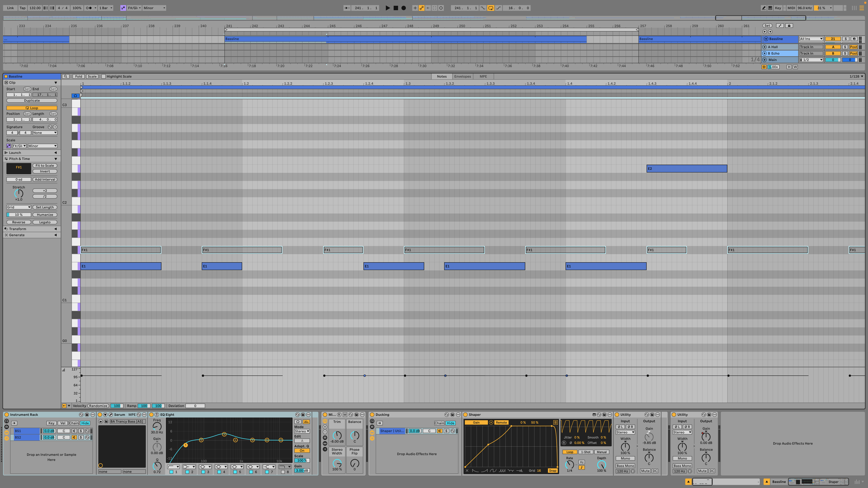
Task: Switch to the MPE tab
Action: click(x=483, y=76)
